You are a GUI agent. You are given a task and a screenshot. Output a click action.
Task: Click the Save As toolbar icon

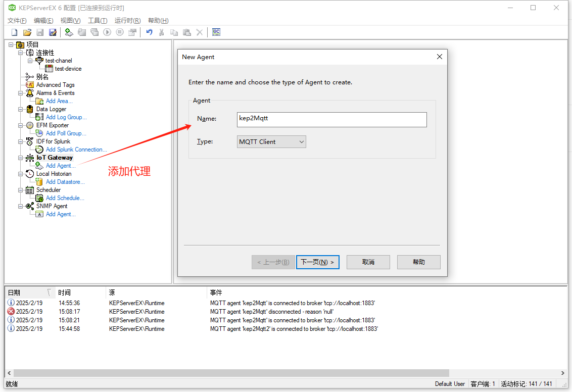coord(53,32)
